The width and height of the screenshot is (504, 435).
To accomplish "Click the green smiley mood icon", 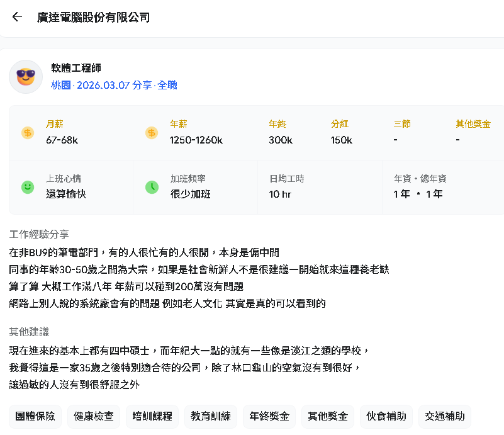I will pyautogui.click(x=28, y=187).
